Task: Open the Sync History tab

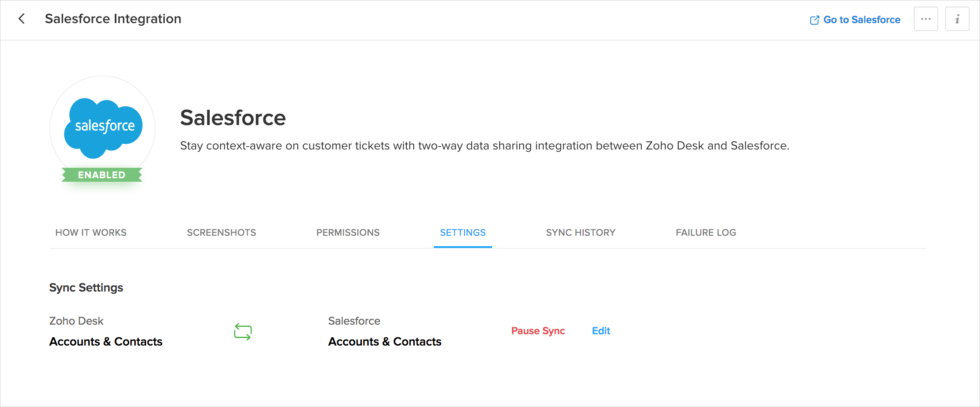Action: (x=581, y=233)
